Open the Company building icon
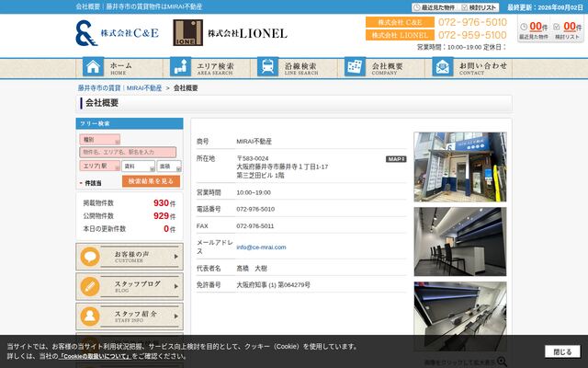Screen dimensions: 588x368 (355, 67)
